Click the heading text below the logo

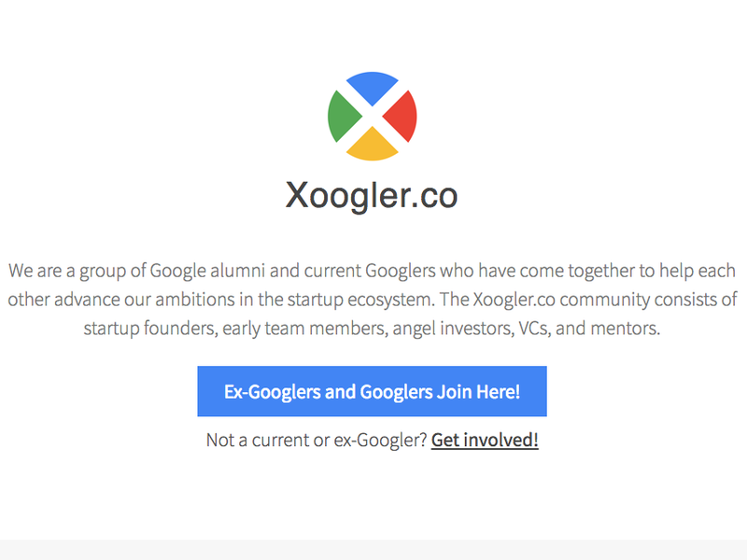point(372,195)
